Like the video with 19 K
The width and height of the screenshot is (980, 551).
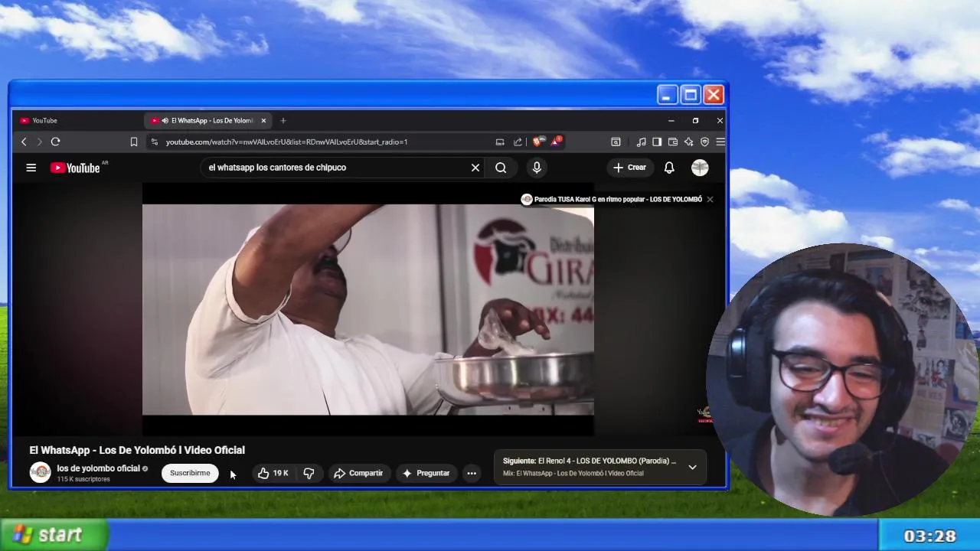[273, 473]
